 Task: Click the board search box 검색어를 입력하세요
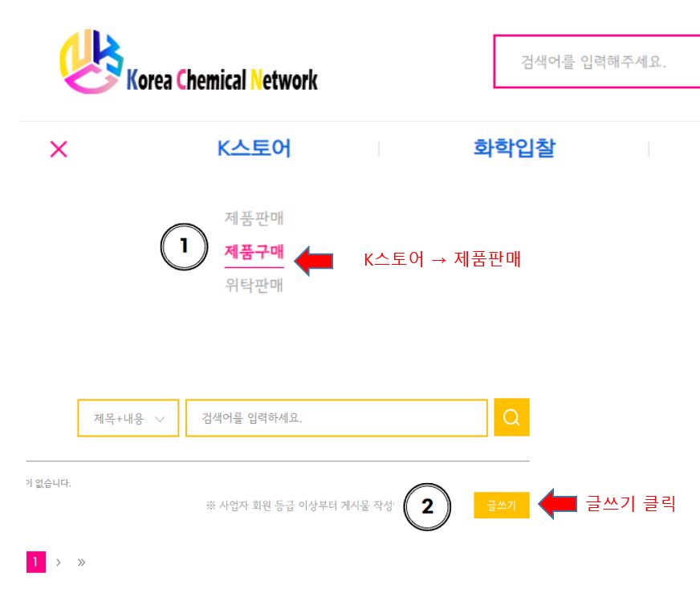pos(336,418)
